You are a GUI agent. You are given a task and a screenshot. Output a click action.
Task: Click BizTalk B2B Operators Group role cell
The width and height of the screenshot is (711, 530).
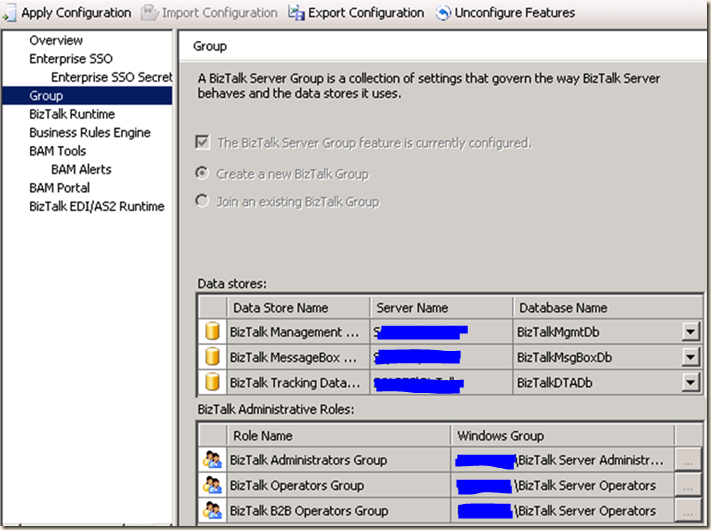tap(338, 511)
